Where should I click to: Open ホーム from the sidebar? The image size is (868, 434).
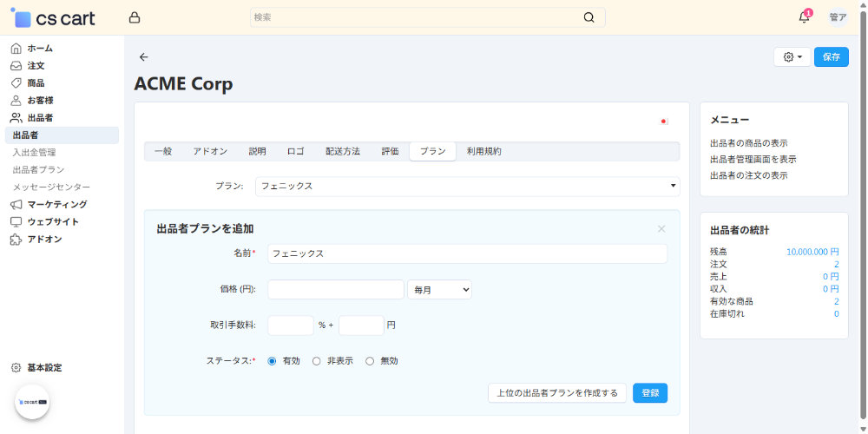[x=39, y=48]
